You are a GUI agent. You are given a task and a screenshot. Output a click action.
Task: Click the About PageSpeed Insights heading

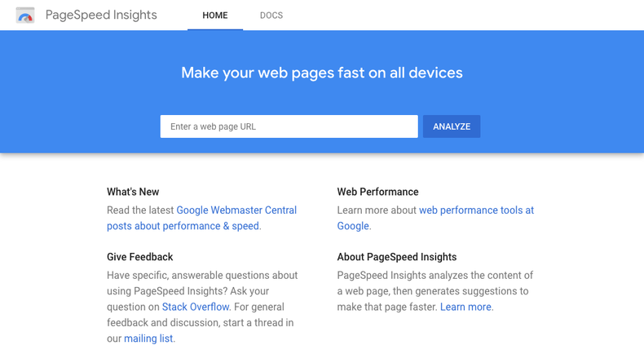coord(397,257)
